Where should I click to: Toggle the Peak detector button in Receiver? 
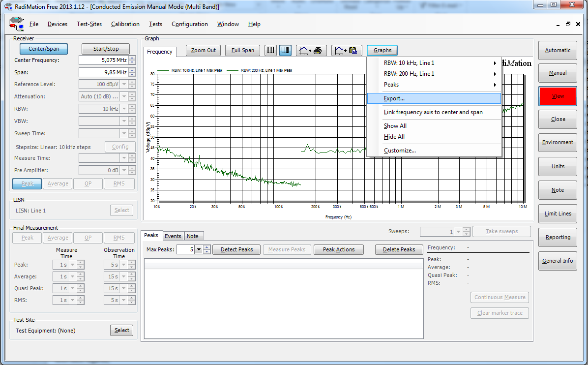[27, 183]
